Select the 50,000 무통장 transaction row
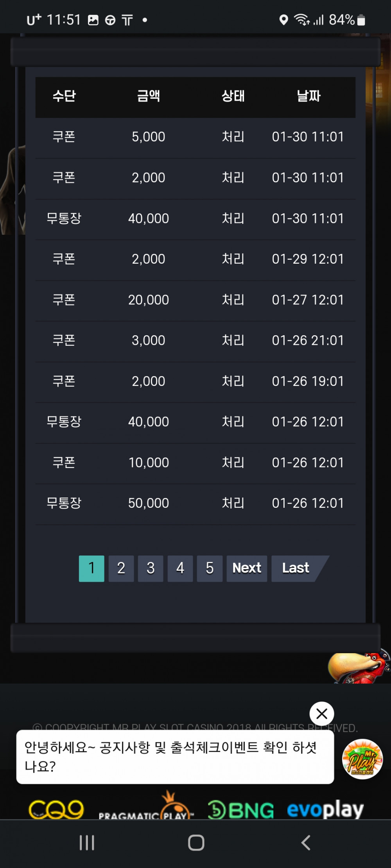This screenshot has width=391, height=868. [x=195, y=503]
